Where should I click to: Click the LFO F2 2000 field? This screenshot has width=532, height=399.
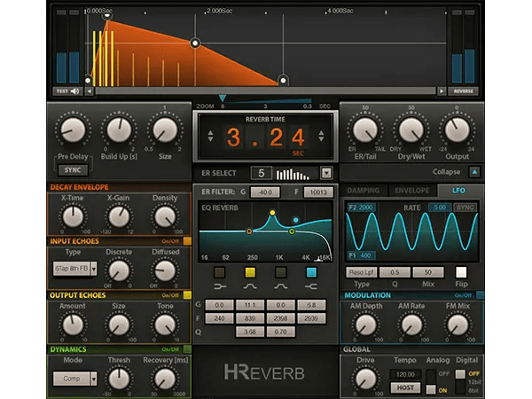coord(361,207)
